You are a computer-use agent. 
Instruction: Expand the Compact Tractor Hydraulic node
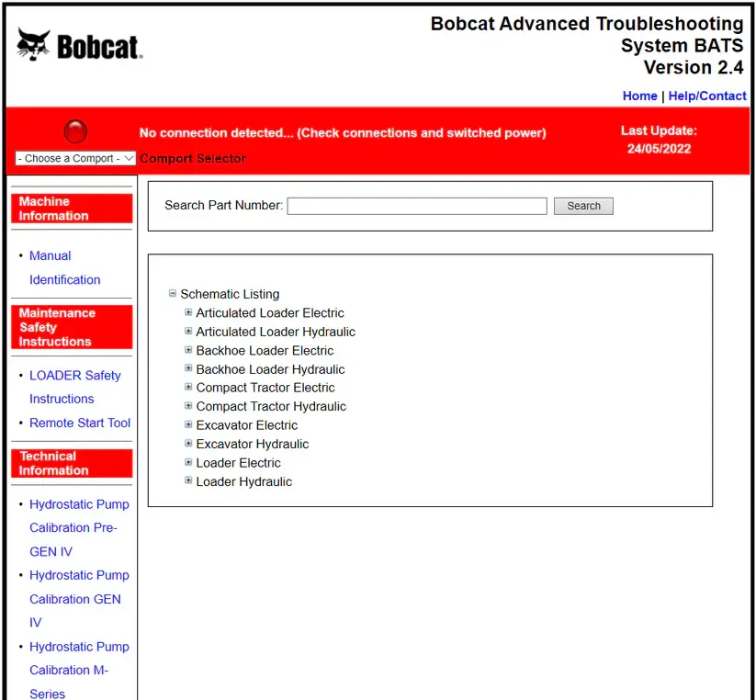tap(188, 406)
